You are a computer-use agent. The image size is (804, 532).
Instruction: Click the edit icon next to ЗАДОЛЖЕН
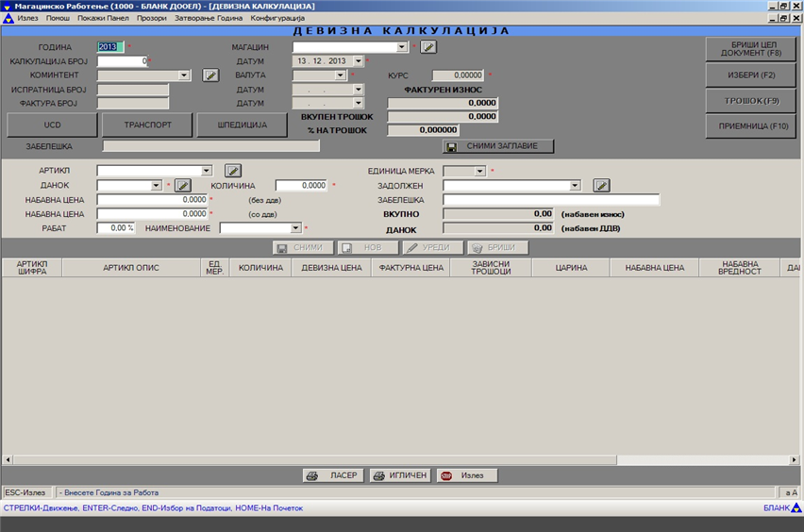click(x=601, y=186)
